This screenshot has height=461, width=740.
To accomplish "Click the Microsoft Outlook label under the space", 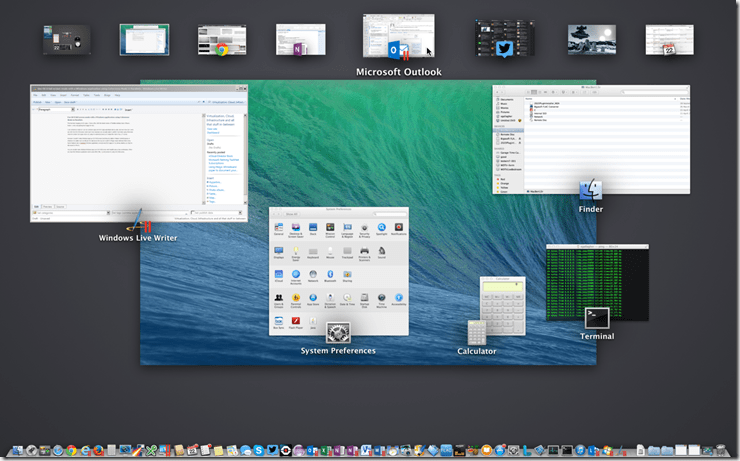I will point(399,72).
